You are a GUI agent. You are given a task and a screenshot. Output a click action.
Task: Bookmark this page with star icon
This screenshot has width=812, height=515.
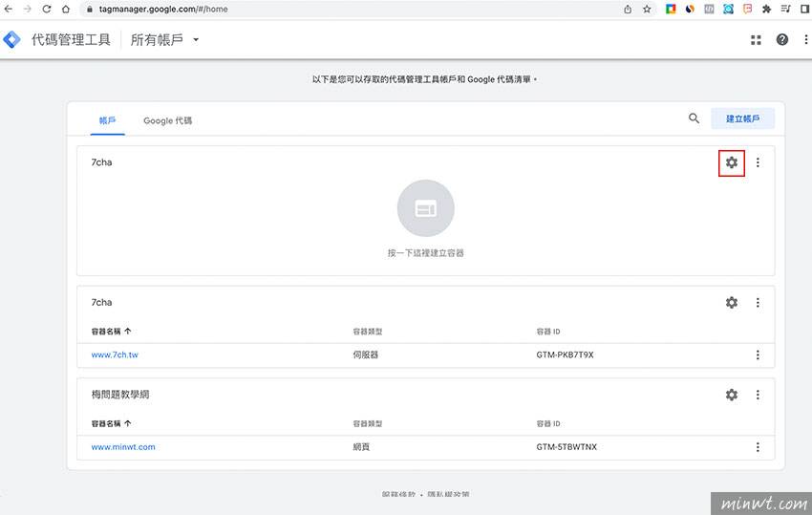(x=647, y=9)
